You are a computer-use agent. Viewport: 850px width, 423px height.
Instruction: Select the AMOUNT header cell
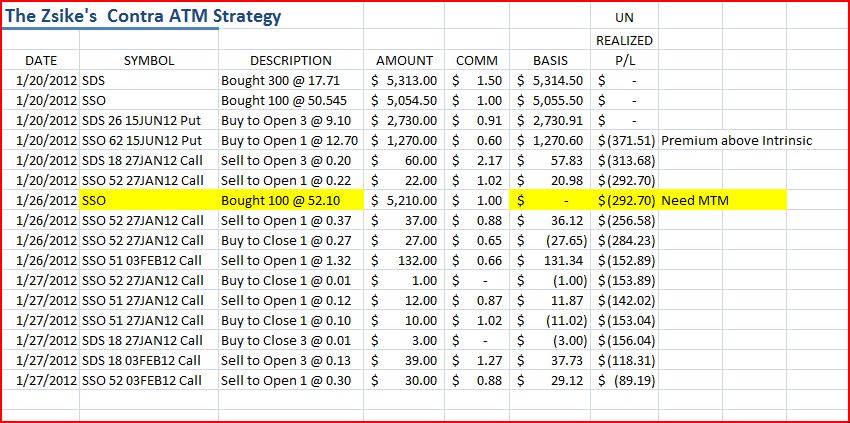click(404, 60)
